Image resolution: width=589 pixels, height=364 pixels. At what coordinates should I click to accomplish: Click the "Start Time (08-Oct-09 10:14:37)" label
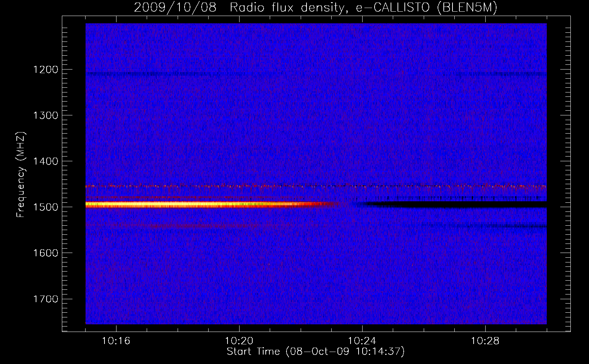click(316, 352)
